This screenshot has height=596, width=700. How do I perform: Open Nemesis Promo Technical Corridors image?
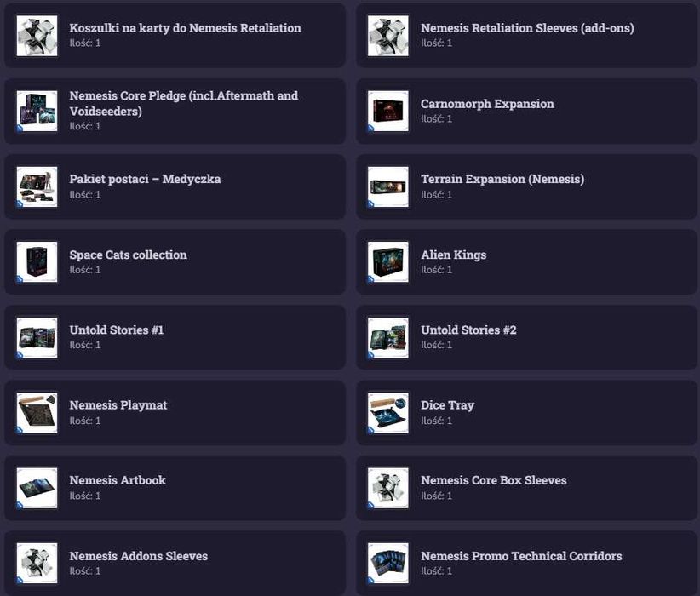[388, 563]
